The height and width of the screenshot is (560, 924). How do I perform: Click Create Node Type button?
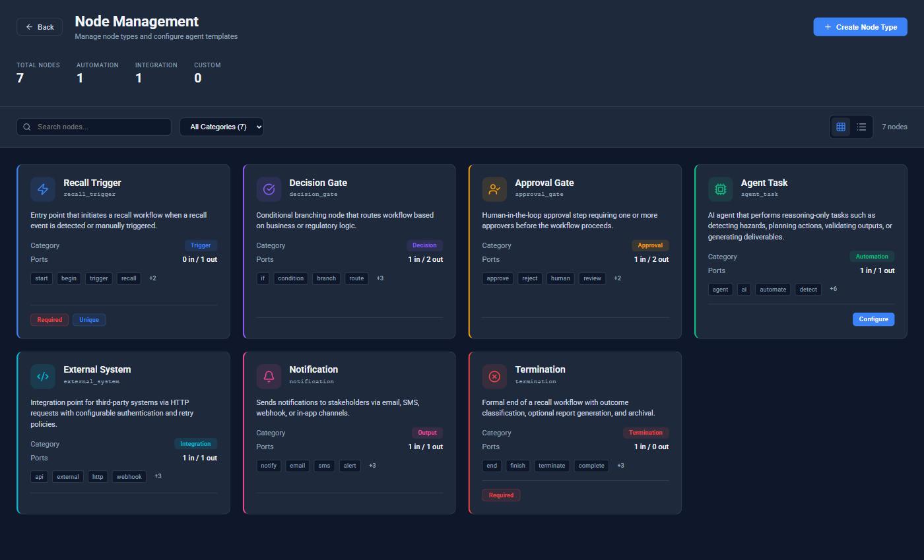point(860,27)
